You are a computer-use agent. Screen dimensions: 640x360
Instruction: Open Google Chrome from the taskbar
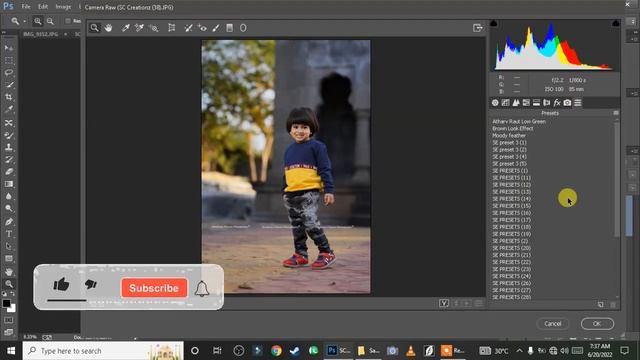pos(276,351)
